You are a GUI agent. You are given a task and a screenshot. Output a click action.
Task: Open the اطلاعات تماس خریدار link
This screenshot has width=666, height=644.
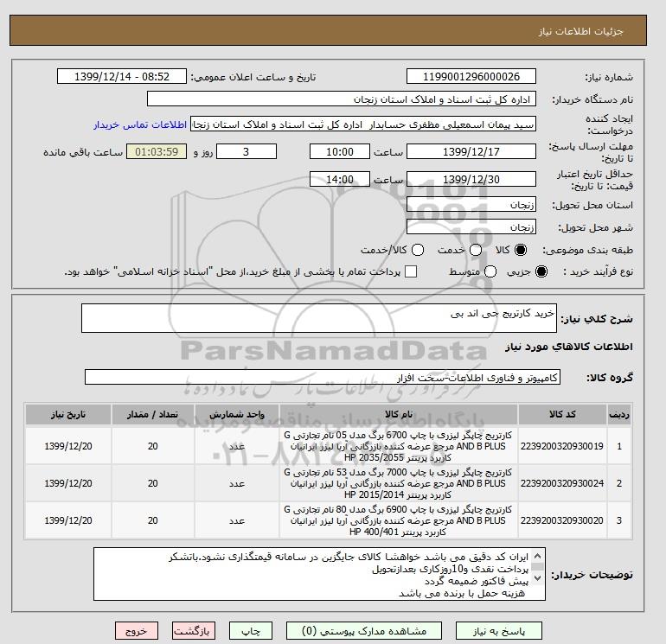click(140, 124)
